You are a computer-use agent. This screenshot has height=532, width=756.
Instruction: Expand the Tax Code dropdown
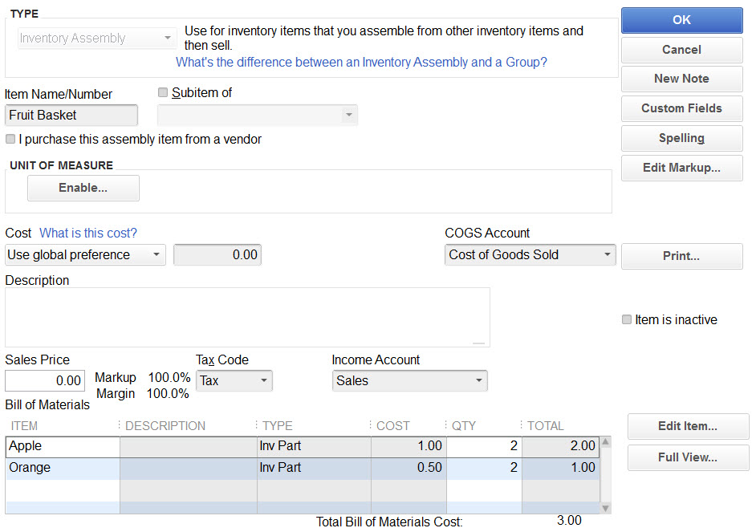234,380
